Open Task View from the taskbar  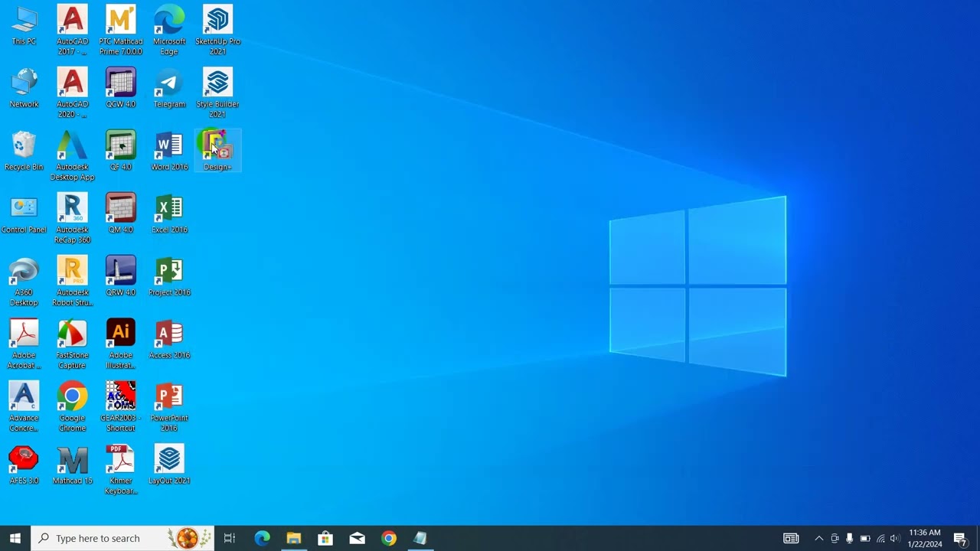[x=229, y=539]
